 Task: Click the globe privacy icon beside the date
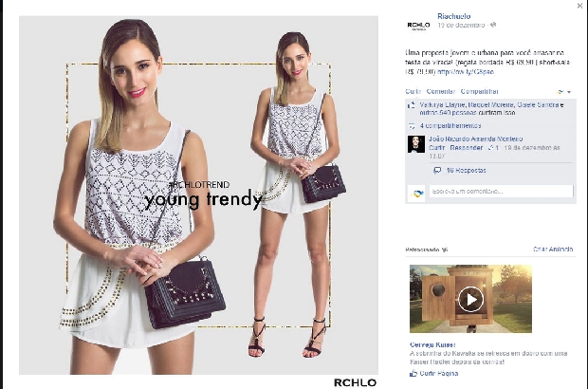493,25
